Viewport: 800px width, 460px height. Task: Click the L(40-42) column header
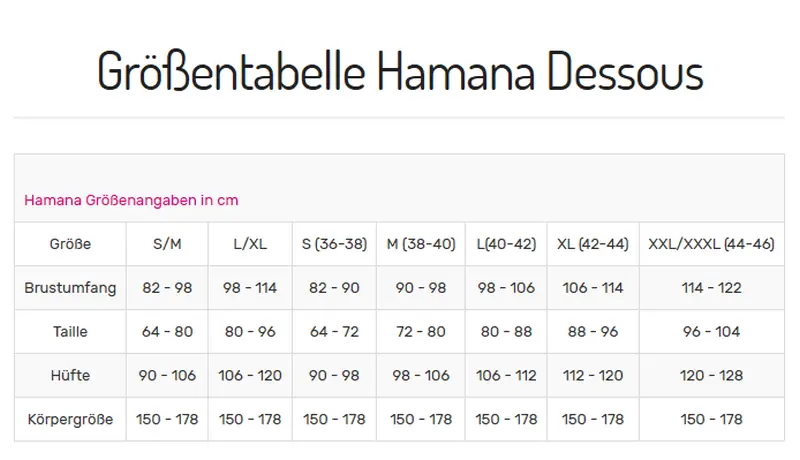click(506, 244)
